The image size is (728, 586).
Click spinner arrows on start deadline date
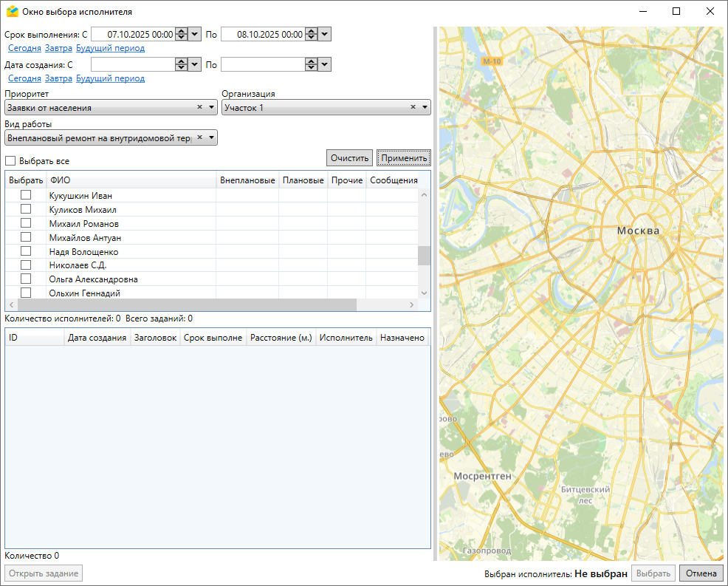[x=181, y=34]
